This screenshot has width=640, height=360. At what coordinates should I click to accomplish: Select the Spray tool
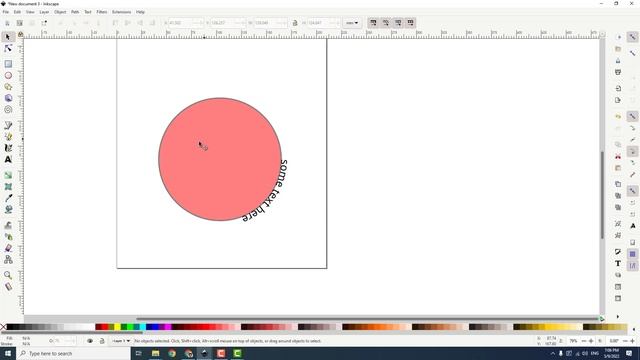pyautogui.click(x=8, y=236)
